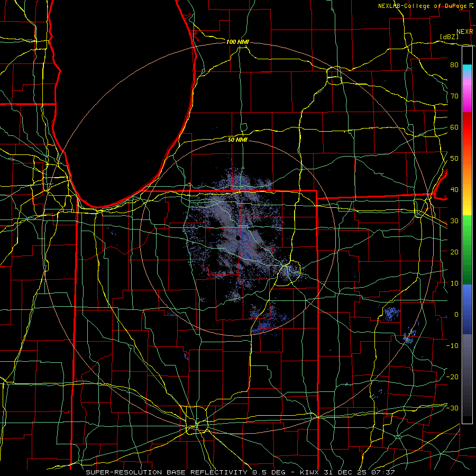
Task: Click the 60 scale value
Action: point(454,127)
